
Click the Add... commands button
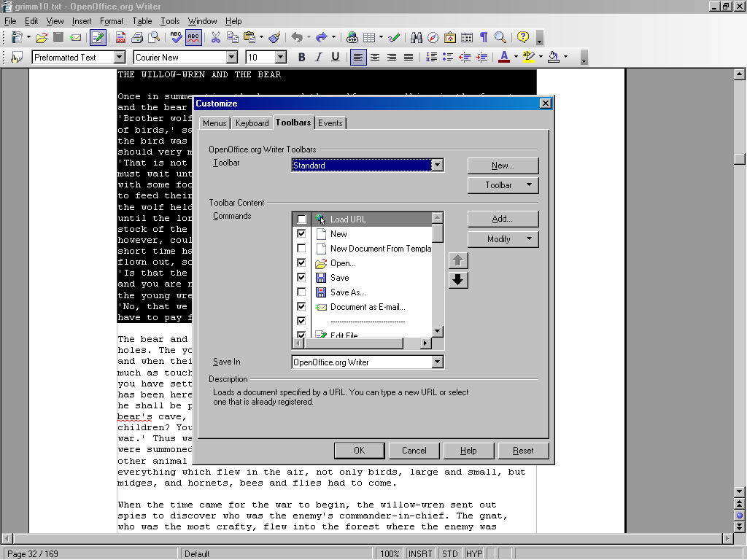pyautogui.click(x=503, y=219)
